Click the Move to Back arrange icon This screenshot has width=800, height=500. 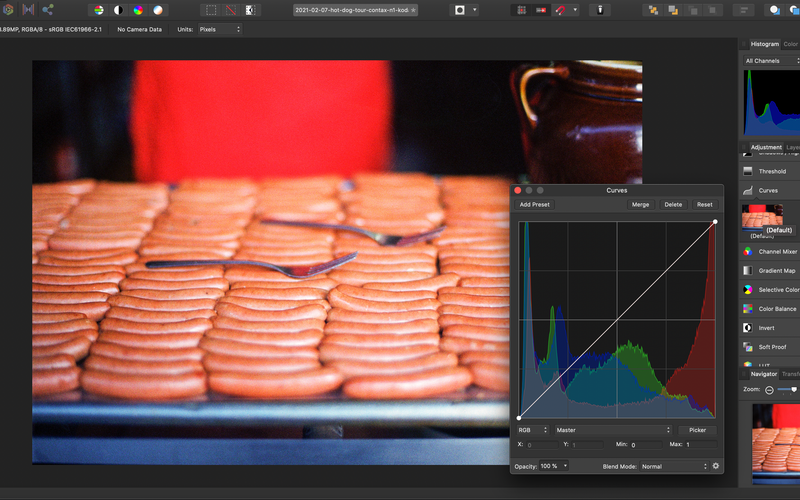pos(653,10)
